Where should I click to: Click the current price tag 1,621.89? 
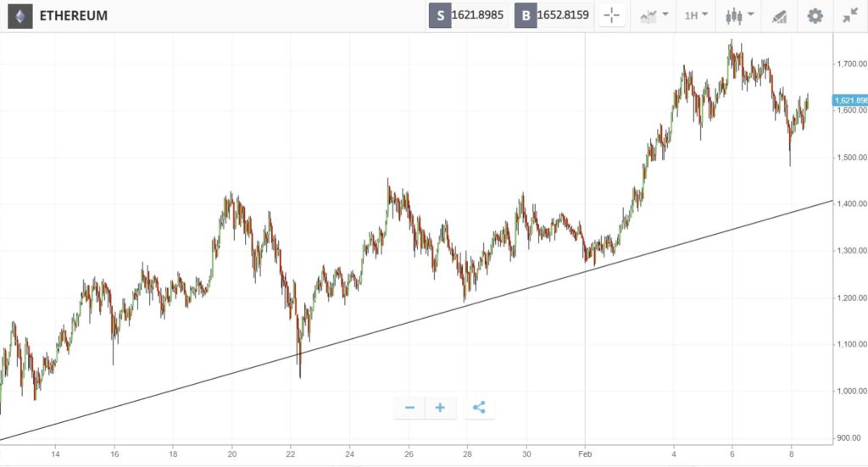(x=850, y=100)
